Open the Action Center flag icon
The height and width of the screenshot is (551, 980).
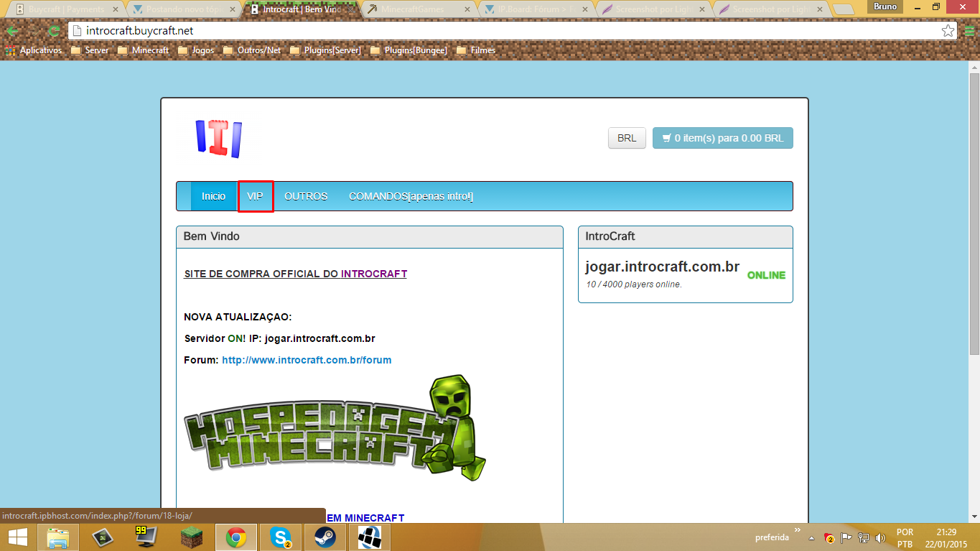[846, 537]
